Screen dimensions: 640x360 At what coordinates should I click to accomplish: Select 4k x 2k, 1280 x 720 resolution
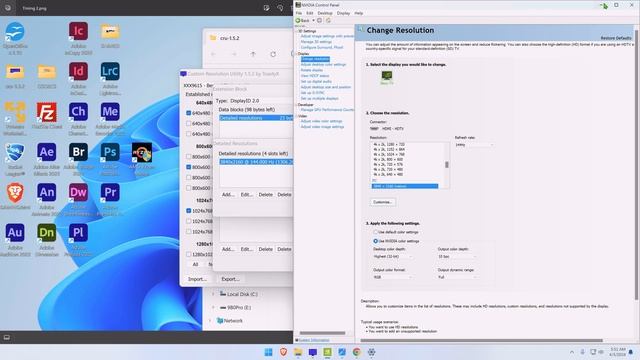point(389,144)
